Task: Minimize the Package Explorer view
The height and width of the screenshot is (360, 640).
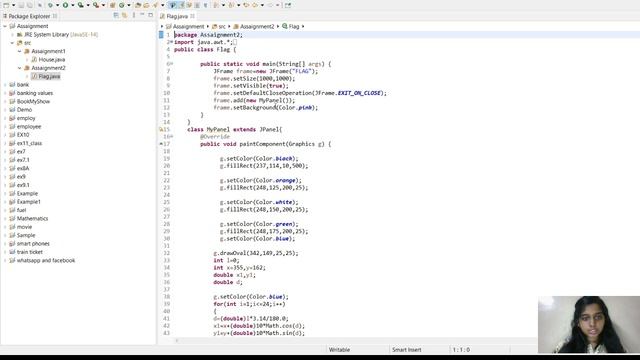Action: [142, 15]
